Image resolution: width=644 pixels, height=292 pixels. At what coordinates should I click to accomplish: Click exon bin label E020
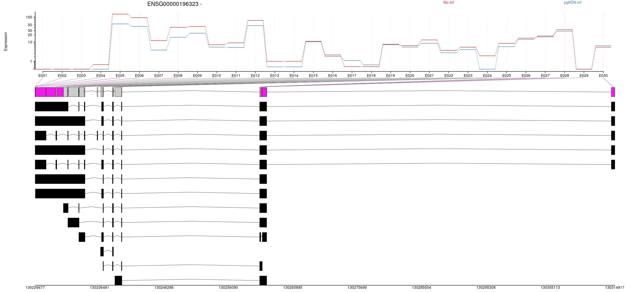(410, 76)
